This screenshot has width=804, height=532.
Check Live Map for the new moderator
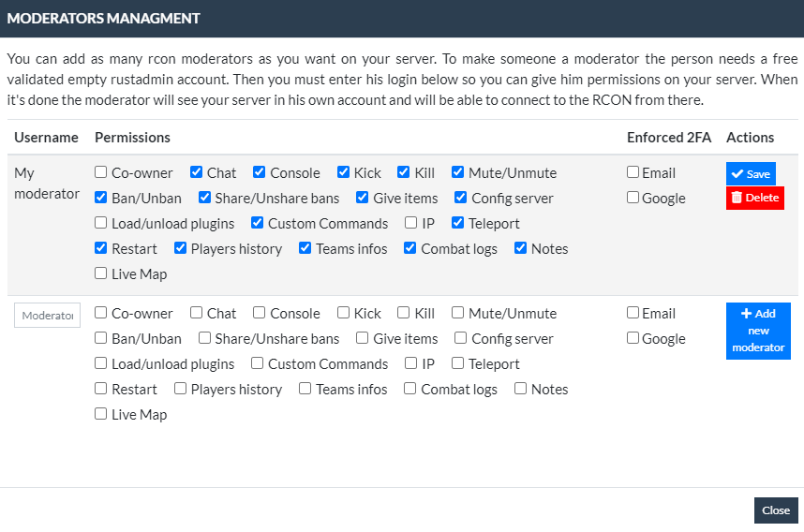click(x=100, y=414)
